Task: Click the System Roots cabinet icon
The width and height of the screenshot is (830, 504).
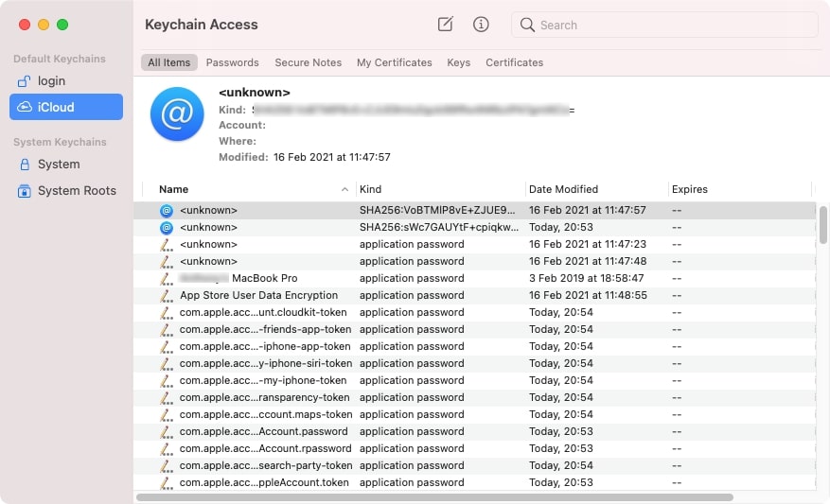Action: tap(25, 191)
